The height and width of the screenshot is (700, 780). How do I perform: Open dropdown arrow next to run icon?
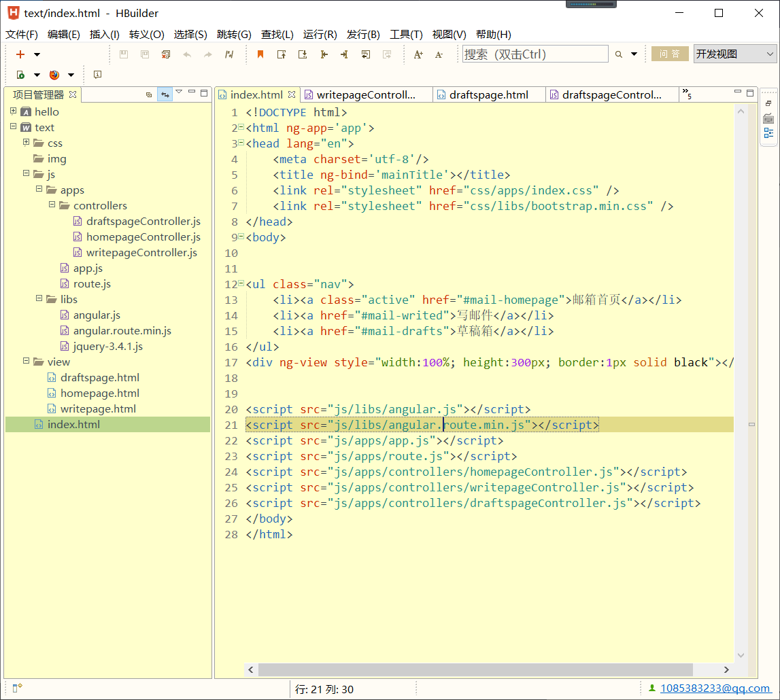pyautogui.click(x=37, y=75)
